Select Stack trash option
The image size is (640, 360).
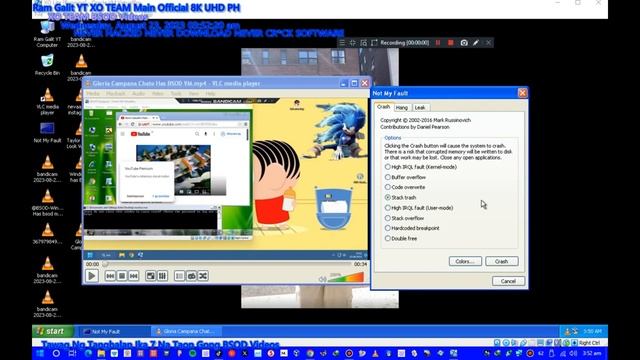tap(400, 198)
